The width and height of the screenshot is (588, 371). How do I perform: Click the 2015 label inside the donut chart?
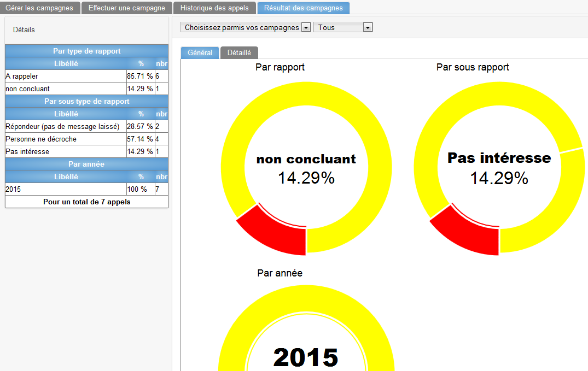(x=306, y=357)
